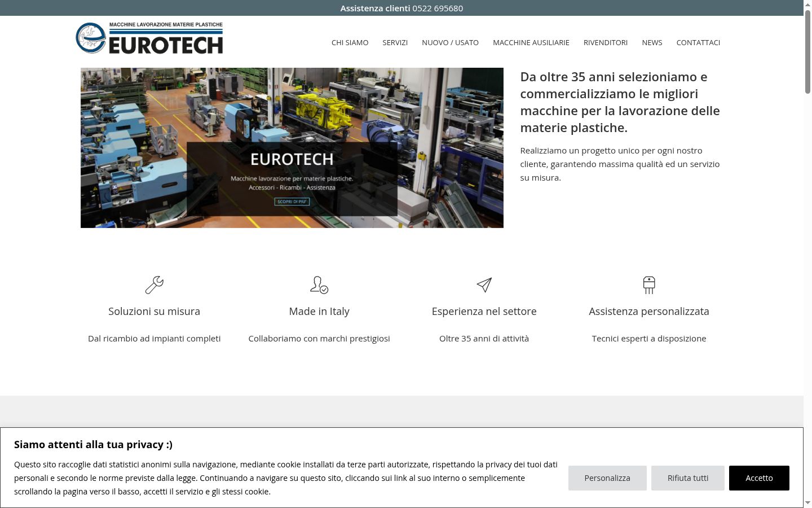Click the Assistenza clienti label in top bar
This screenshot has height=508, width=812.
[375, 8]
